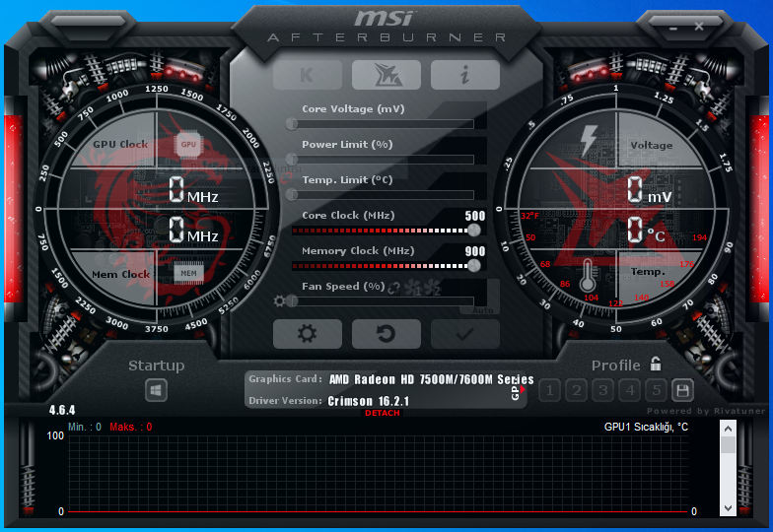The width and height of the screenshot is (773, 532).
Task: Select profile slot 1
Action: [550, 390]
